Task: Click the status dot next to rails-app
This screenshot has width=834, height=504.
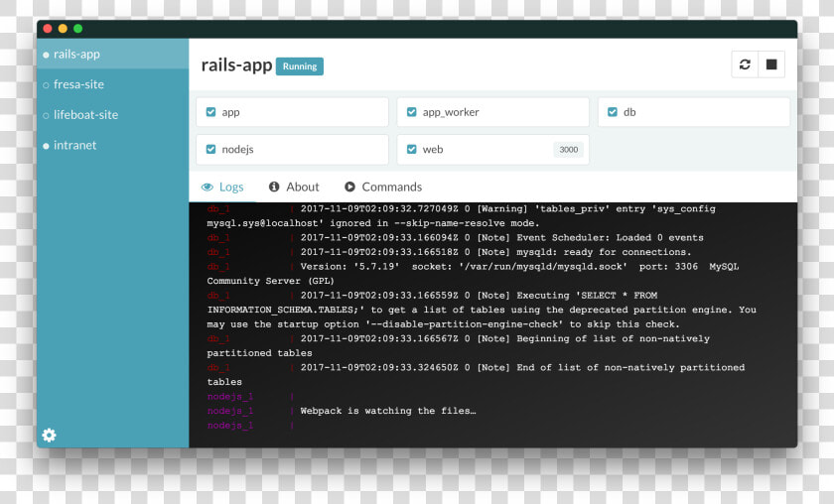Action: pyautogui.click(x=46, y=55)
